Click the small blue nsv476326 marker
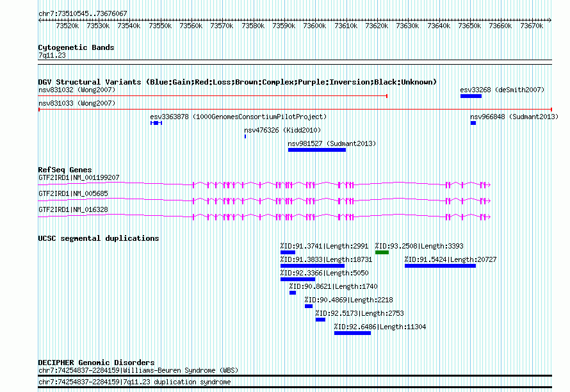The height and width of the screenshot is (392, 570). point(245,136)
